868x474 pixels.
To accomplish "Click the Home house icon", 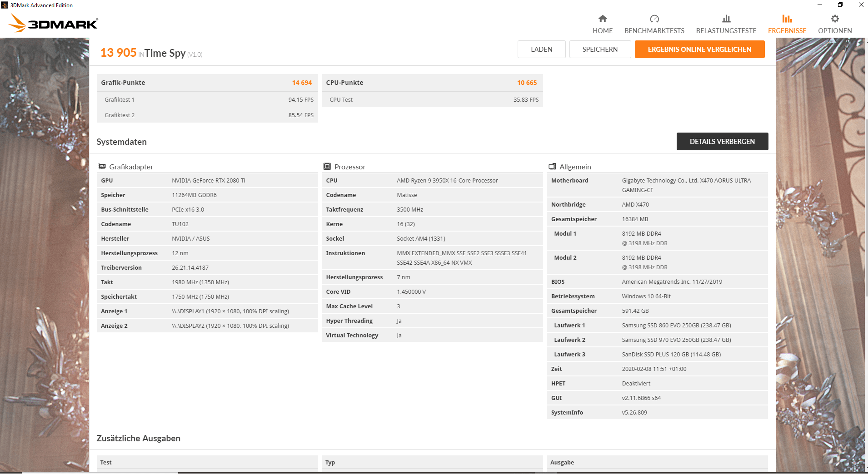I will point(603,19).
